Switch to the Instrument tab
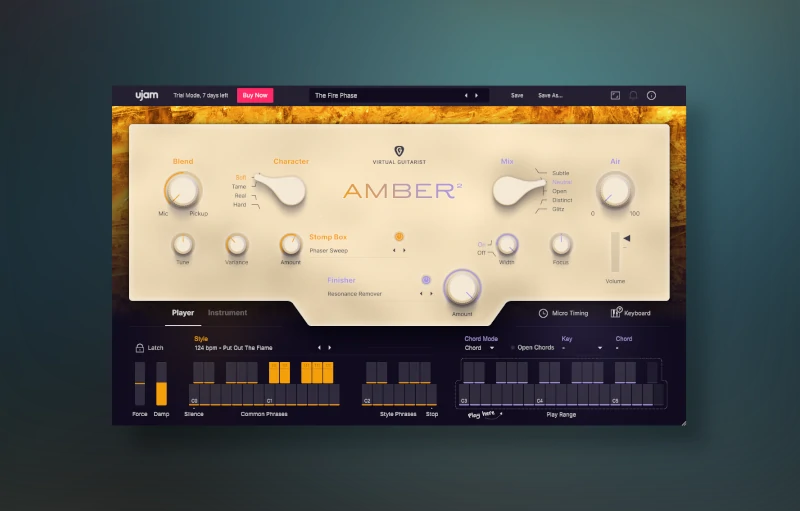The image size is (800, 511). coord(228,313)
